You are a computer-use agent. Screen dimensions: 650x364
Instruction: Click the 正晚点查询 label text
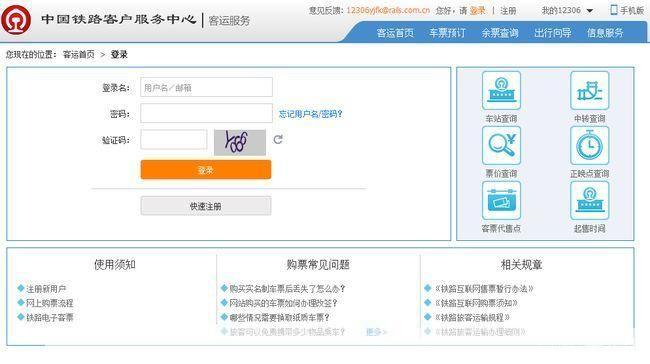(x=589, y=173)
